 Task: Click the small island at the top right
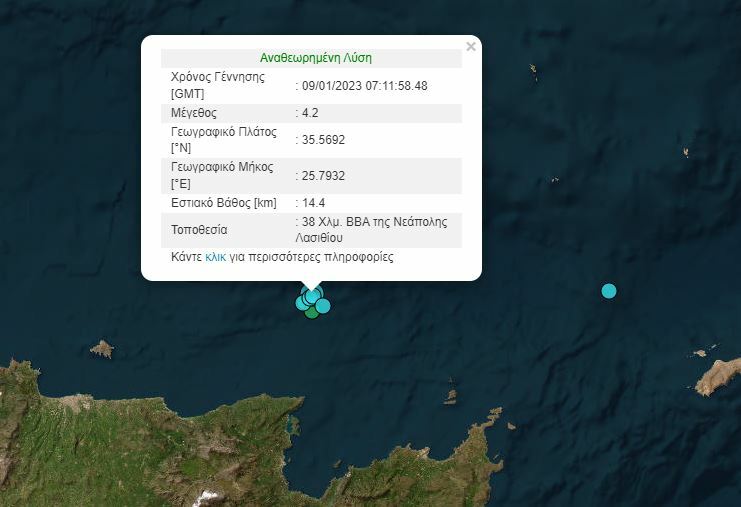[x=533, y=70]
